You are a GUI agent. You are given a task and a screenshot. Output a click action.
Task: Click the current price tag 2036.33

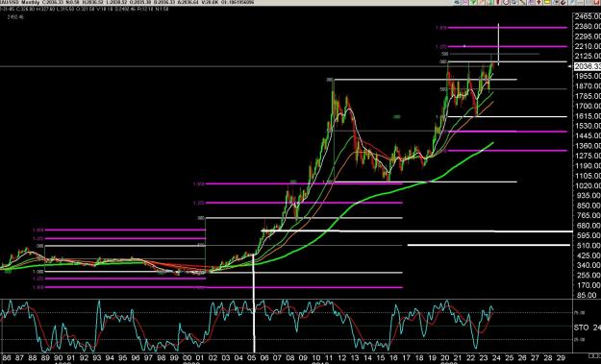[x=588, y=66]
